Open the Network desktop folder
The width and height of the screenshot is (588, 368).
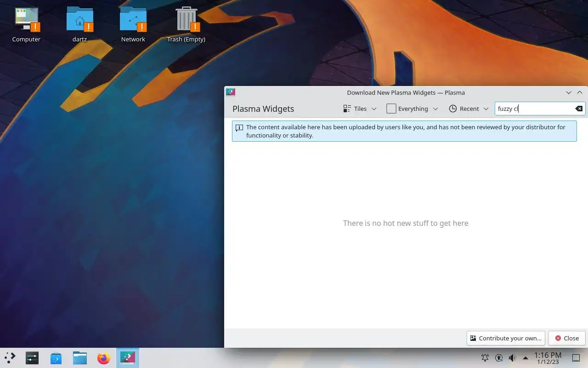[x=133, y=25]
